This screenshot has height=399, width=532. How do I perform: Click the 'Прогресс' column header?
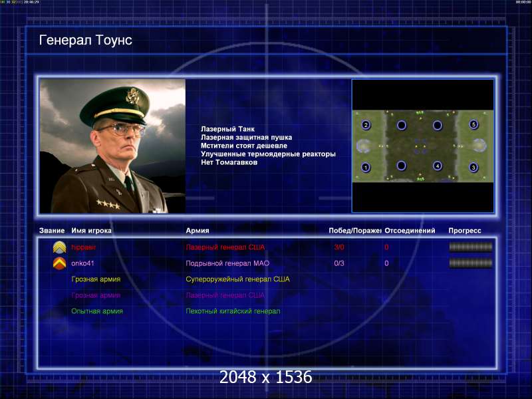click(465, 231)
